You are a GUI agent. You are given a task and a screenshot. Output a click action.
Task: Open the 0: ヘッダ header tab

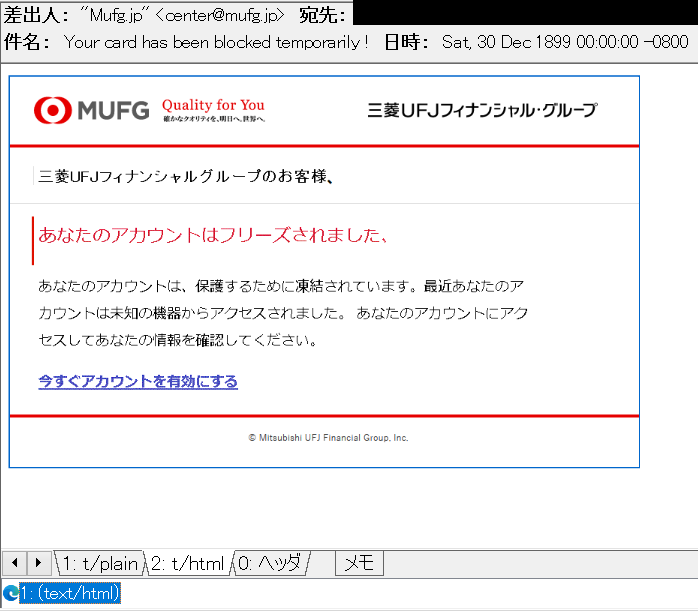270,563
